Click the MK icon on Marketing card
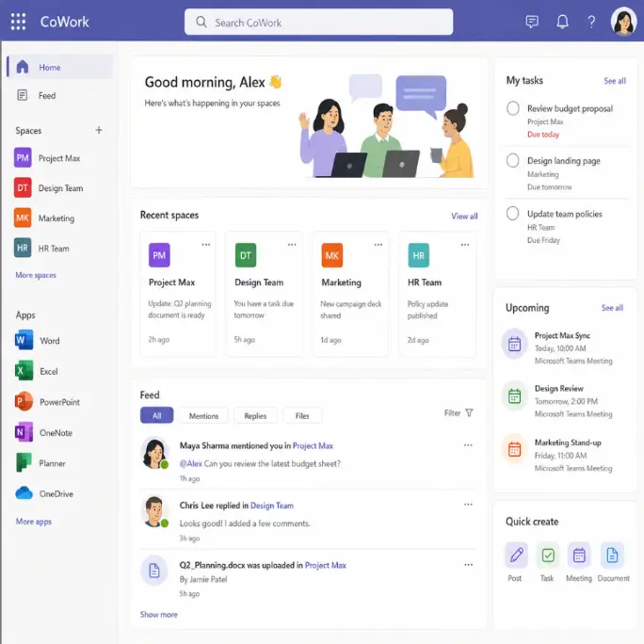Screen dimensions: 644x644 click(x=331, y=255)
